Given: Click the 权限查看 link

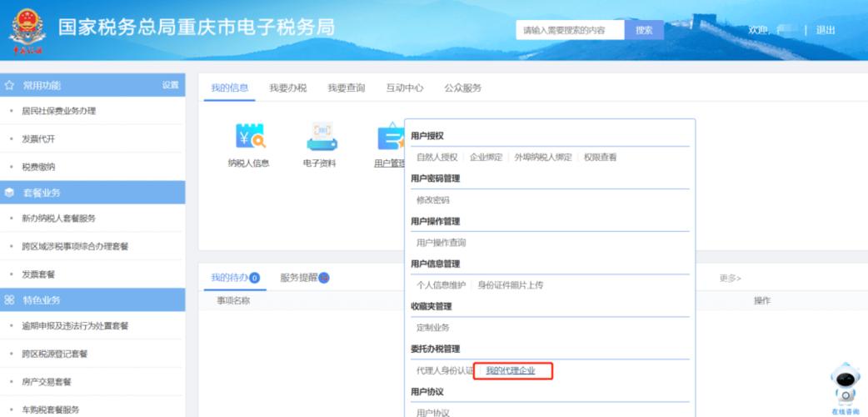Looking at the screenshot, I should pos(600,158).
